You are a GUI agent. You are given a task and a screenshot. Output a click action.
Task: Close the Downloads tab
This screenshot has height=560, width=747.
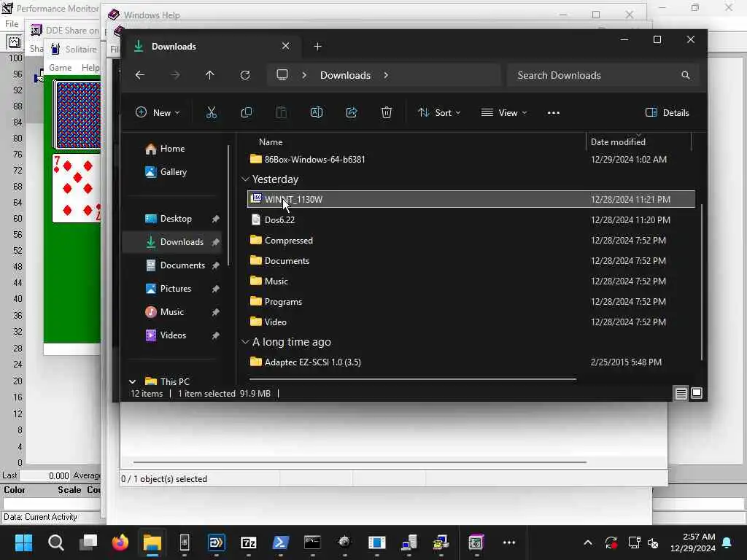point(285,46)
